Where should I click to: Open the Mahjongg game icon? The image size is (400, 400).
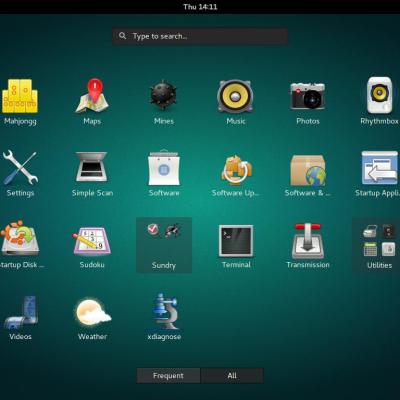(x=20, y=96)
